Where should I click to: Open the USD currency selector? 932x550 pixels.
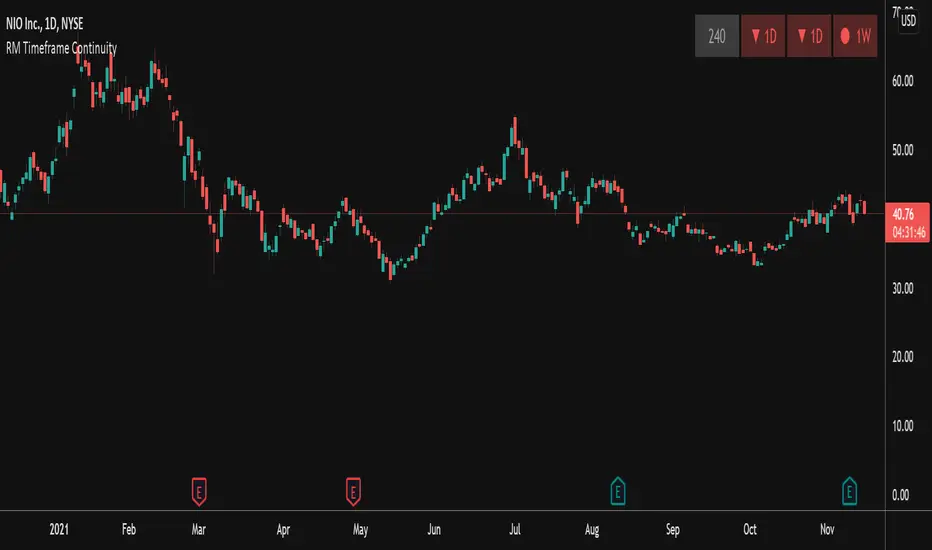908,21
